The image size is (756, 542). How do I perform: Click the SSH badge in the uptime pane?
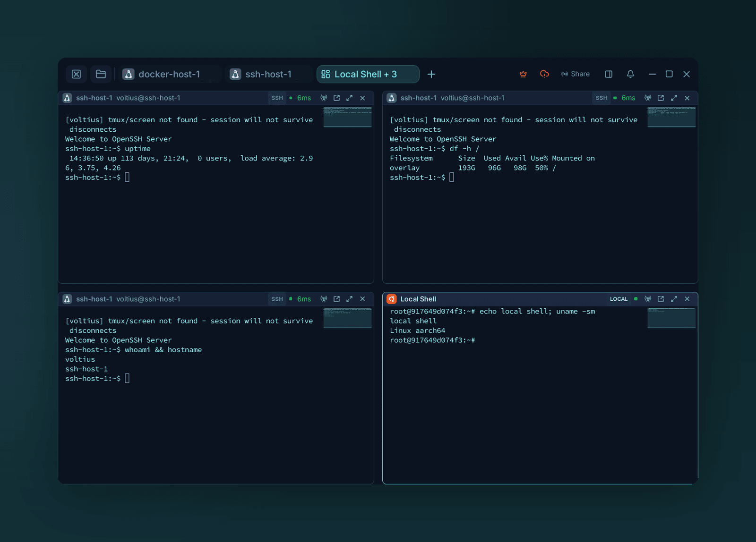pyautogui.click(x=277, y=98)
